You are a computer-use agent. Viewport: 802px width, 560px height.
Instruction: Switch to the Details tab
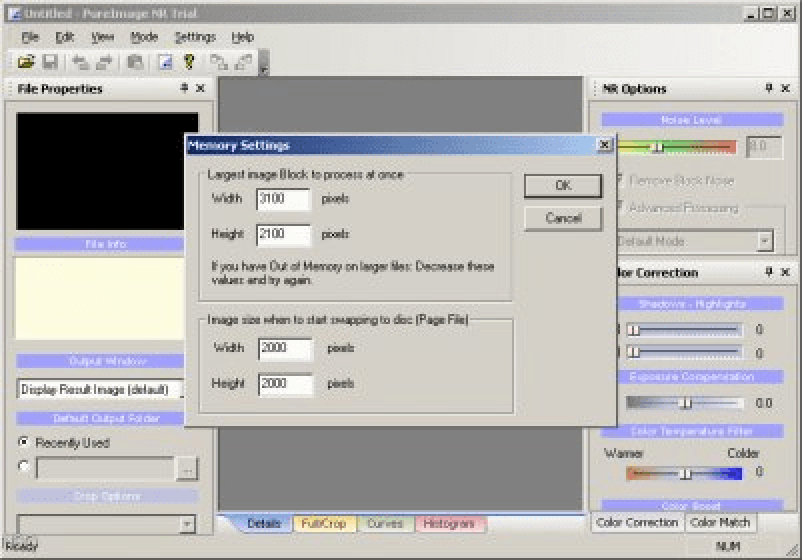point(263,524)
